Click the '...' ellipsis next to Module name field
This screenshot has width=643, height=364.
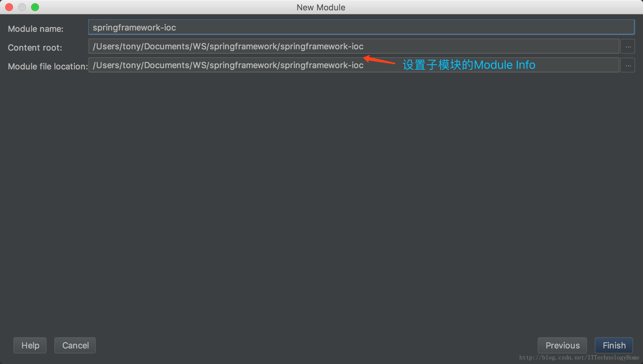click(628, 46)
